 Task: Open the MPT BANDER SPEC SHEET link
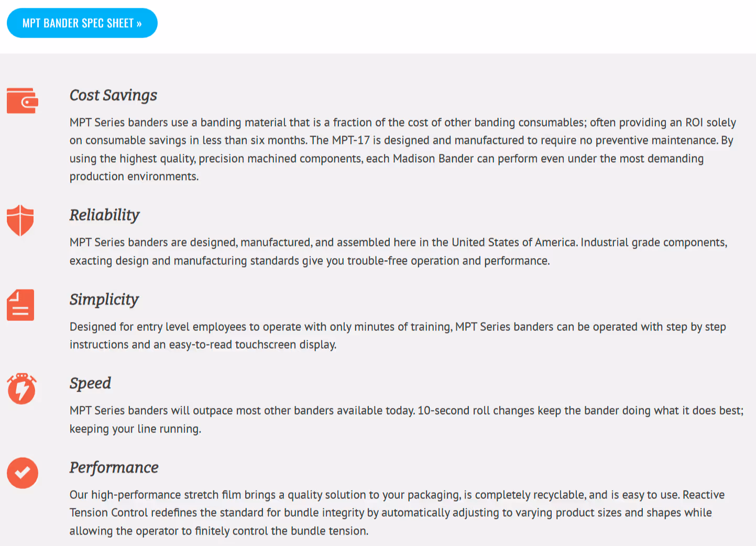82,23
